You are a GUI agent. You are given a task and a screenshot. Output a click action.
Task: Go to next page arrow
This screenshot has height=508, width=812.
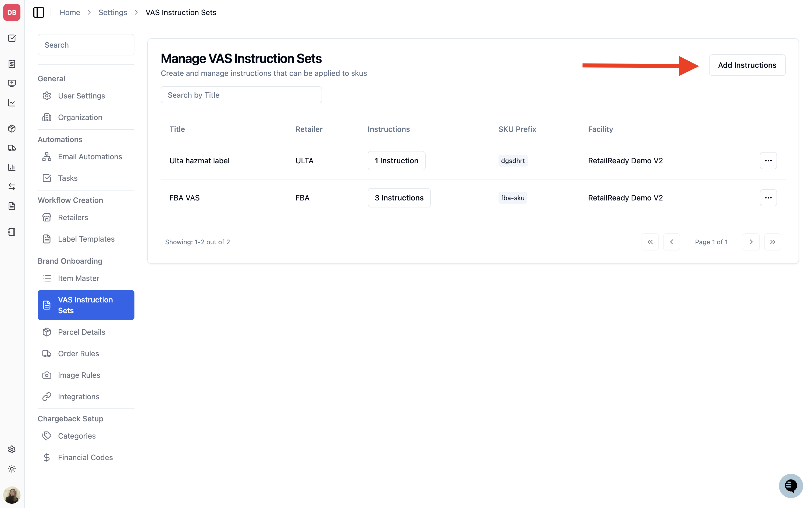751,242
